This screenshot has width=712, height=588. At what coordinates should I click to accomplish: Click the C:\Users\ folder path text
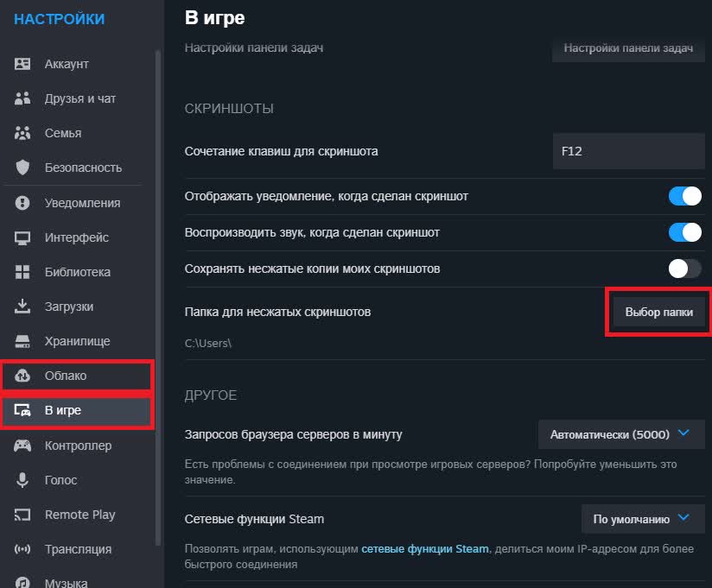point(208,343)
